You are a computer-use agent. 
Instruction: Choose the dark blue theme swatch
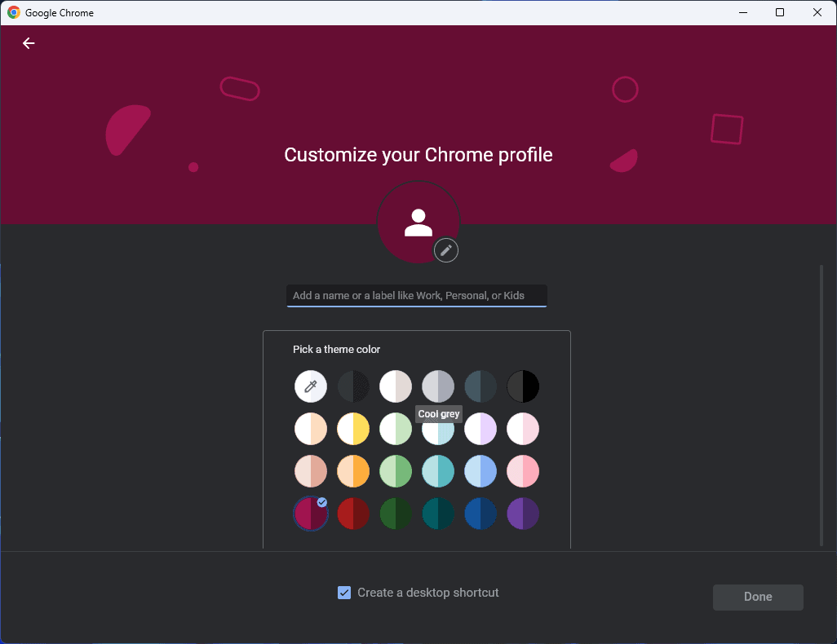click(x=480, y=514)
